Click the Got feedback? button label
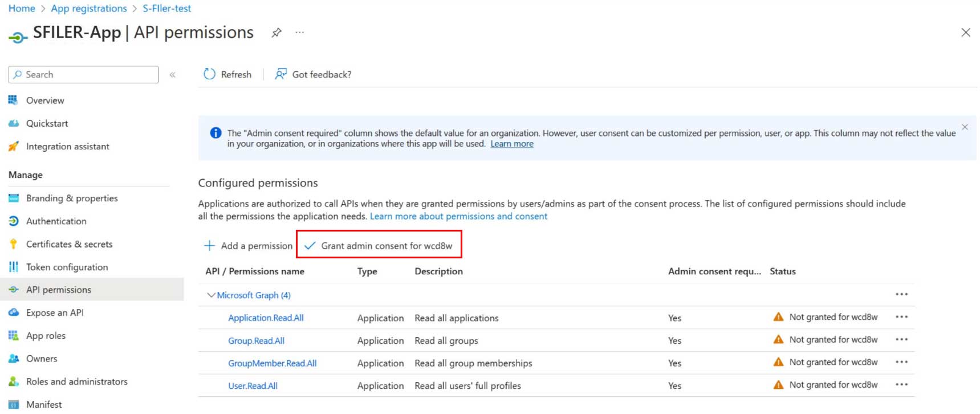980x414 pixels. [x=322, y=74]
